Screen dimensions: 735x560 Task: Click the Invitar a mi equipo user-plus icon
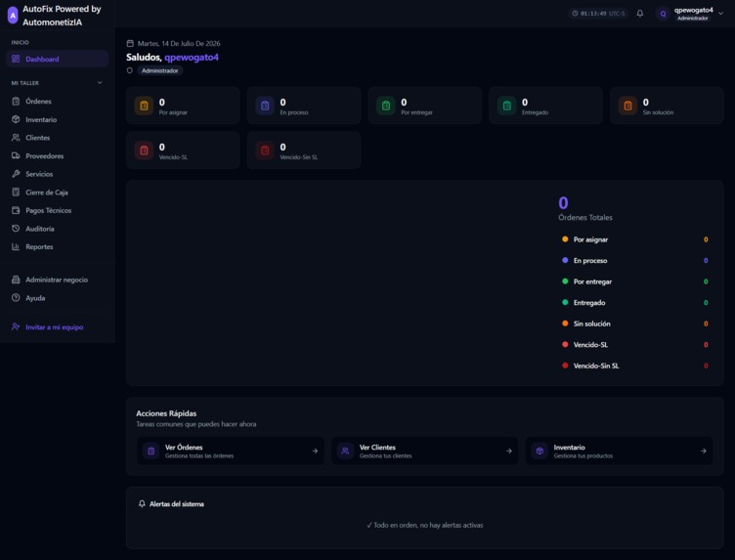(x=16, y=327)
